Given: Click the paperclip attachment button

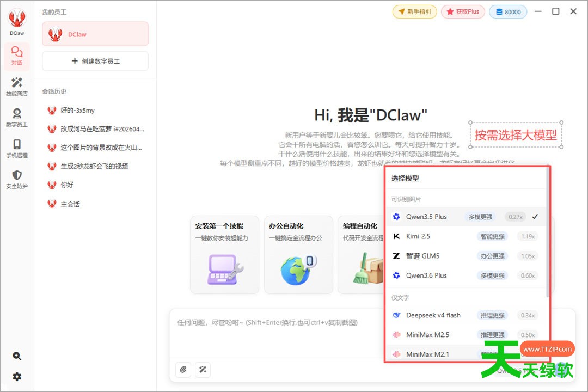Looking at the screenshot, I should 183,370.
